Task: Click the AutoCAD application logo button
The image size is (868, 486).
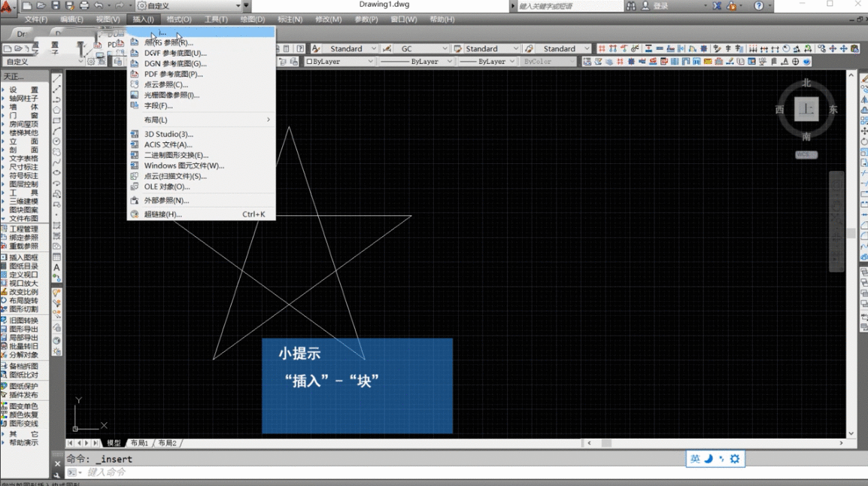Action: [8, 8]
